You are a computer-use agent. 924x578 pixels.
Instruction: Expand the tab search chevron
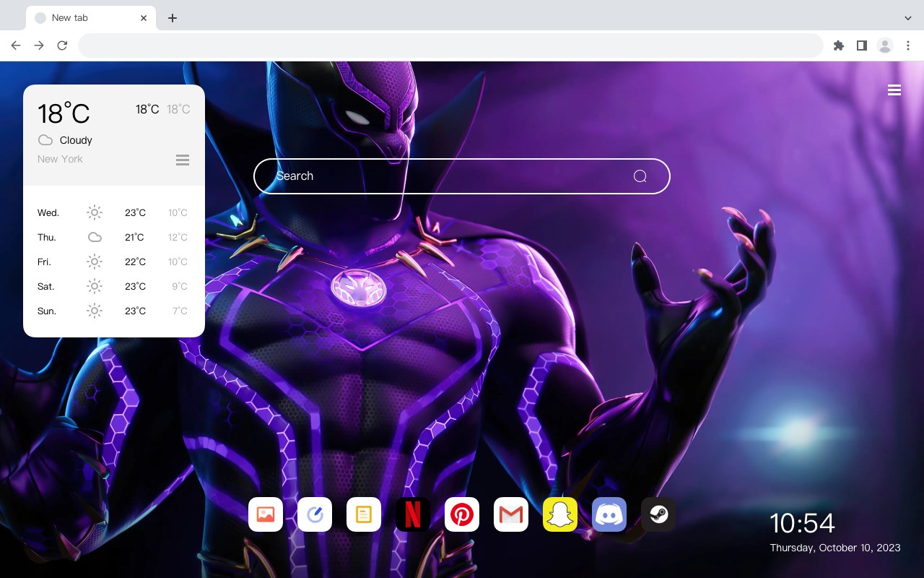(908, 18)
